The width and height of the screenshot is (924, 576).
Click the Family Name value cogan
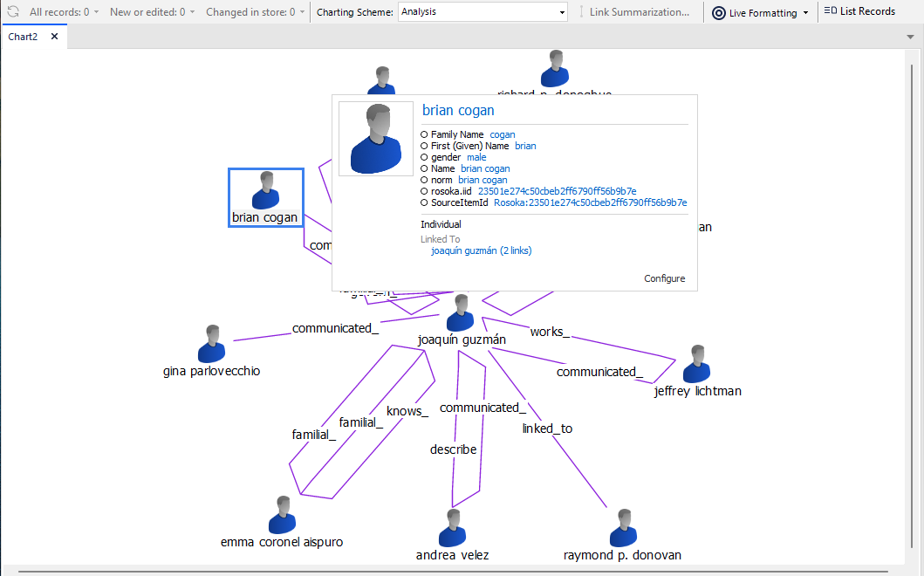pos(502,134)
